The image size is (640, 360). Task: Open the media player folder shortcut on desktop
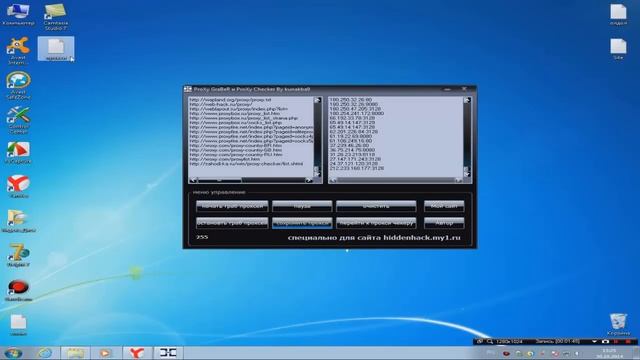18,220
